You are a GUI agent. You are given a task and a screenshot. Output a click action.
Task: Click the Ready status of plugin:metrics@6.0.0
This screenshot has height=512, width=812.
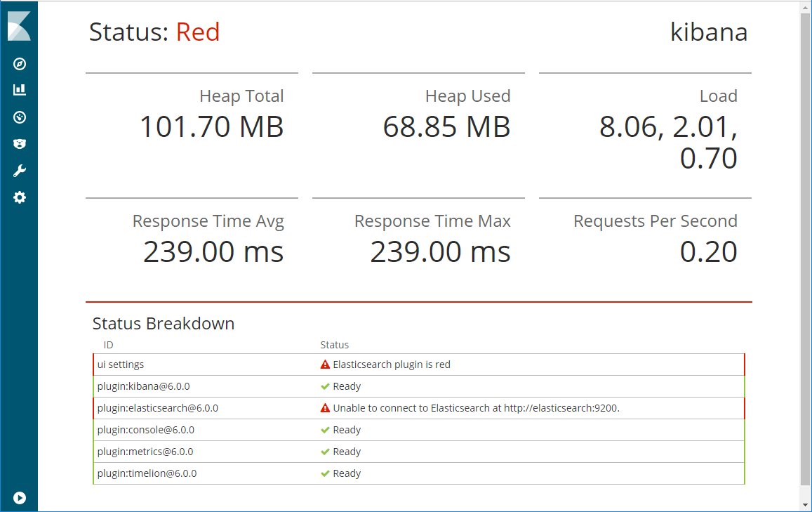point(347,452)
